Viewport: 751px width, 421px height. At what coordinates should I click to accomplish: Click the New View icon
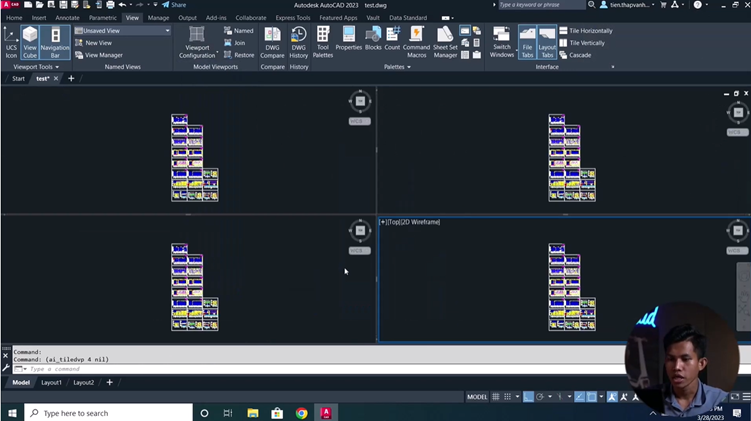79,43
